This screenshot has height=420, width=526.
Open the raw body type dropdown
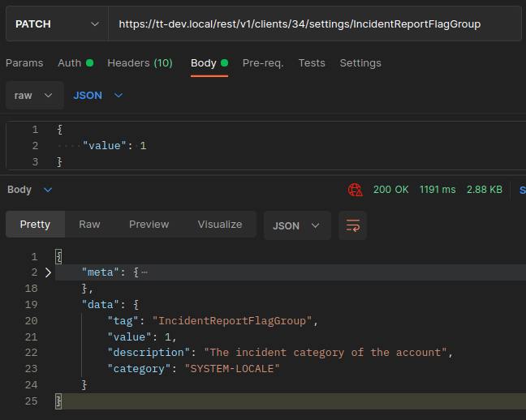coord(35,96)
